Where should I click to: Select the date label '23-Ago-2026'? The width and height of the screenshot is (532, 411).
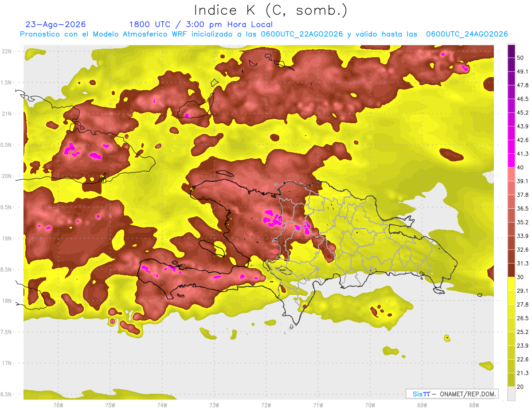pos(55,24)
